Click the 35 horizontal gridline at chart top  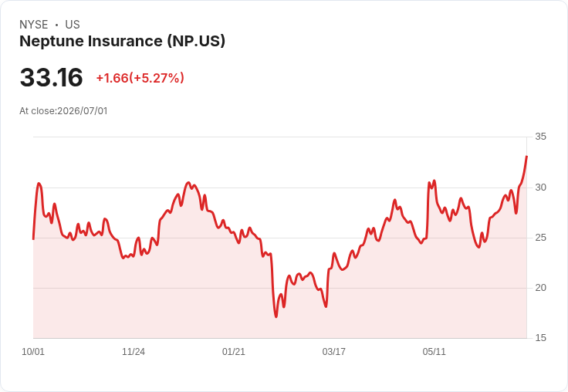[280, 137]
